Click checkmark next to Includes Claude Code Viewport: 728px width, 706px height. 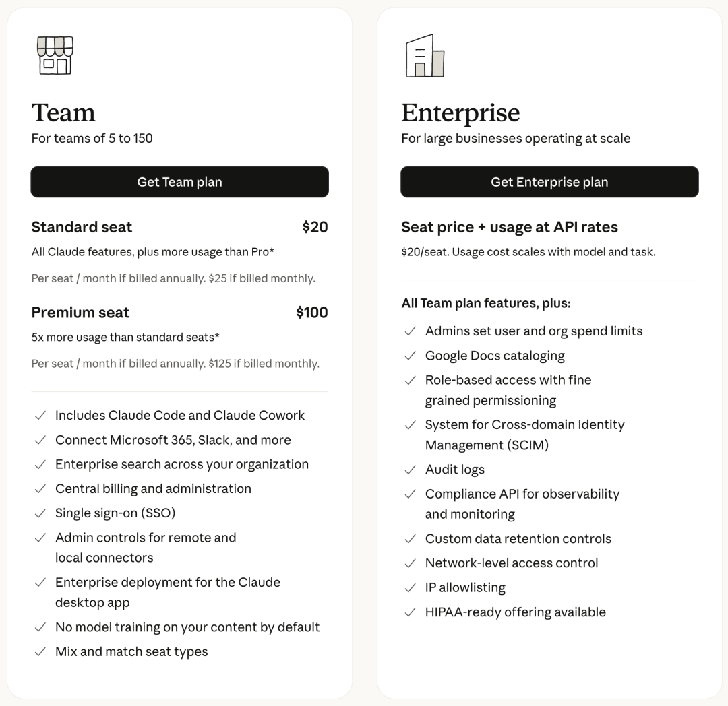click(x=40, y=415)
